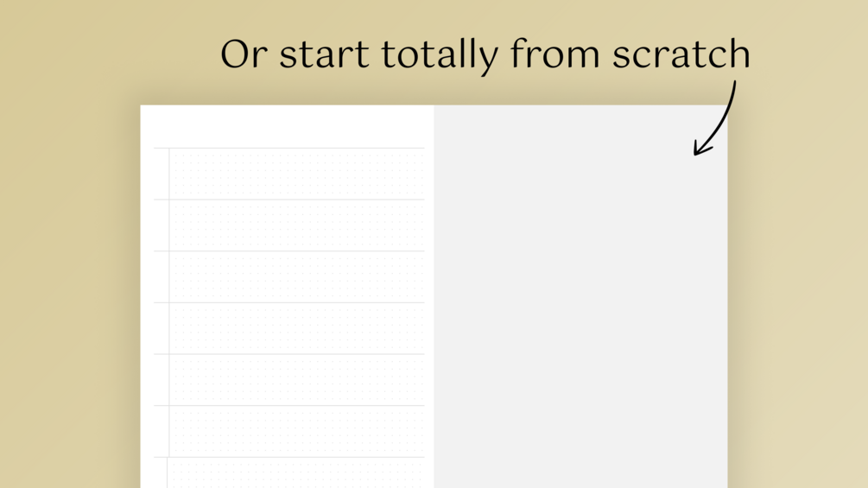Click the word "Or" starting the heading
This screenshot has height=488, width=868.
click(x=244, y=54)
